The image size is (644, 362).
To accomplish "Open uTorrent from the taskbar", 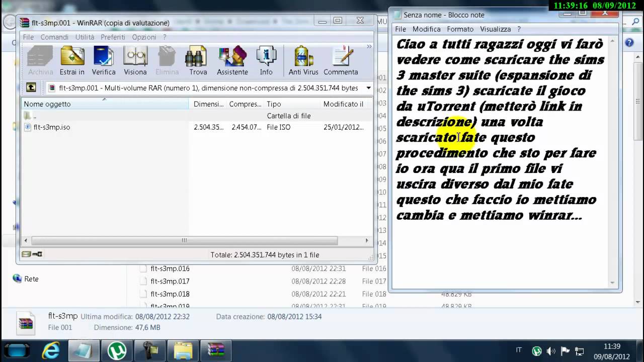I will click(x=117, y=350).
